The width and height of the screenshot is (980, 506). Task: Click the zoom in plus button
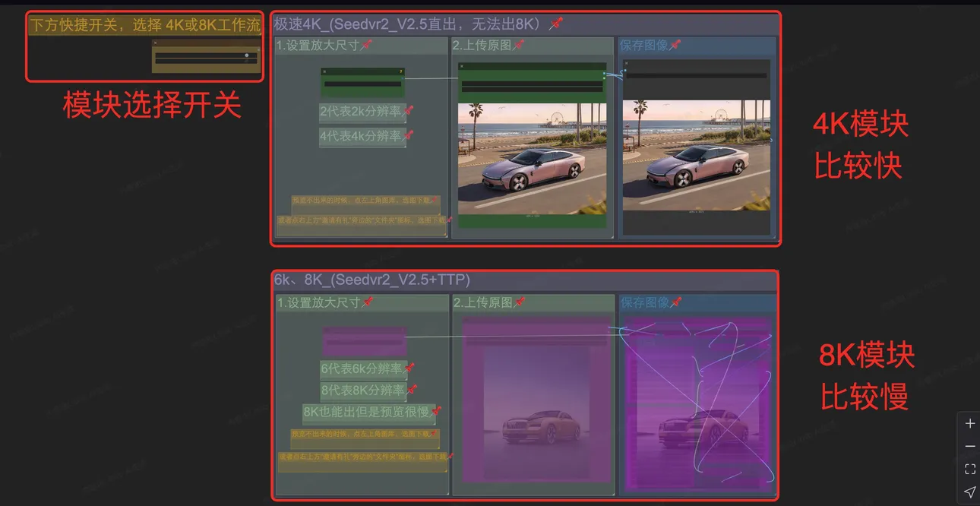pyautogui.click(x=969, y=423)
